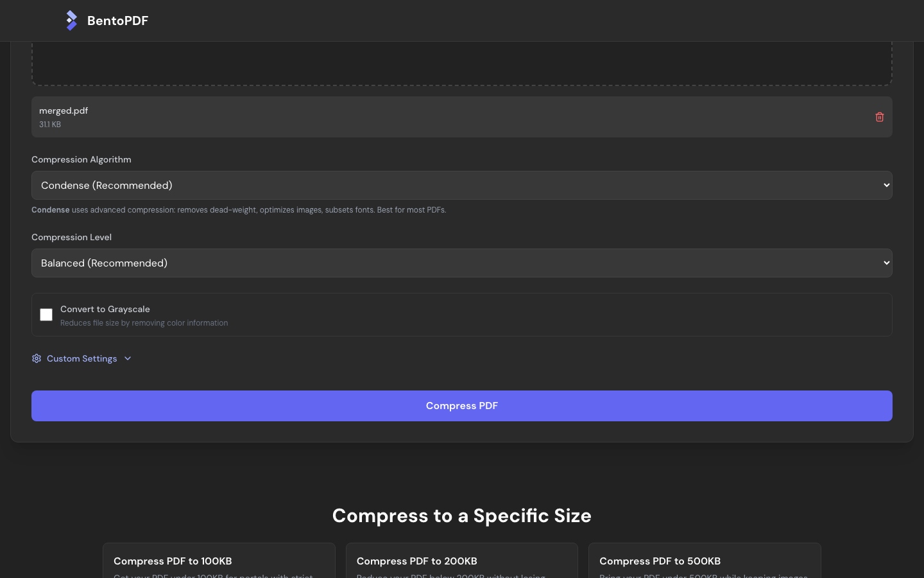Delete merged.pdf with the trash icon
The image size is (924, 578).
pos(880,117)
